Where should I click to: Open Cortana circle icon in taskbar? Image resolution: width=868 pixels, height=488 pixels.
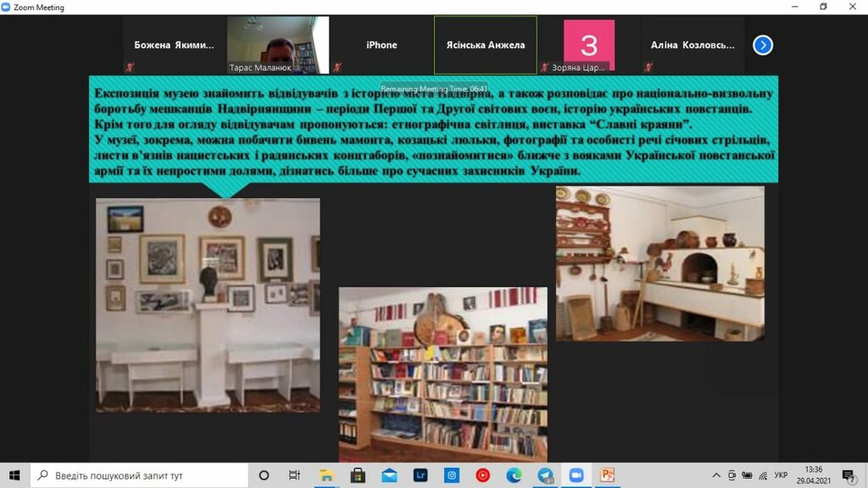[x=264, y=475]
